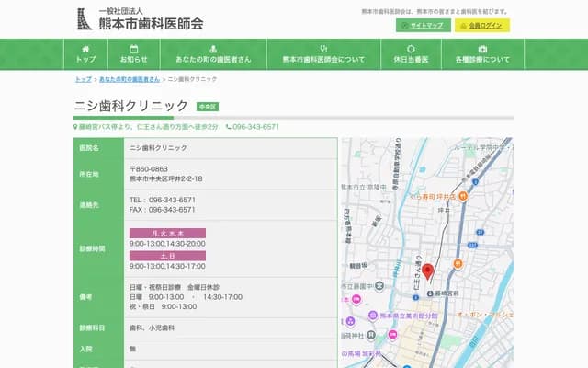588x368 pixels.
Task: Click the home icon above トップ
Action: coord(85,49)
